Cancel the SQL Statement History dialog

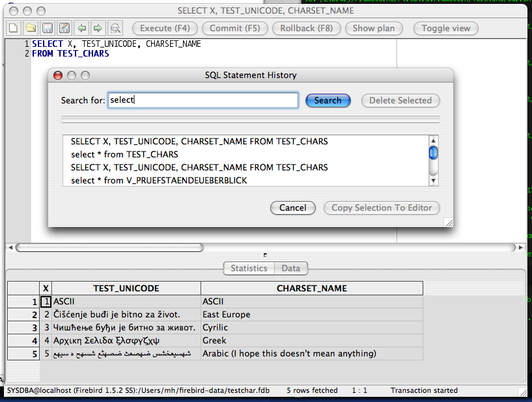(292, 208)
